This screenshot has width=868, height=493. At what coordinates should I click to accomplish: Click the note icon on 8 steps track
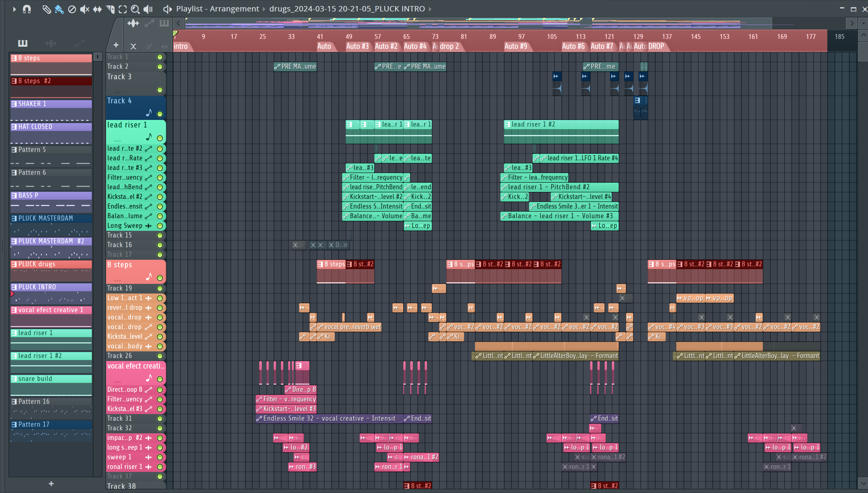point(149,277)
